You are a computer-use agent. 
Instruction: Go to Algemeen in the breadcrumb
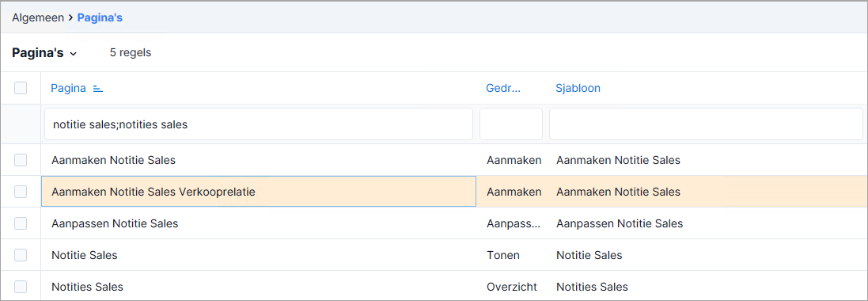click(x=38, y=17)
